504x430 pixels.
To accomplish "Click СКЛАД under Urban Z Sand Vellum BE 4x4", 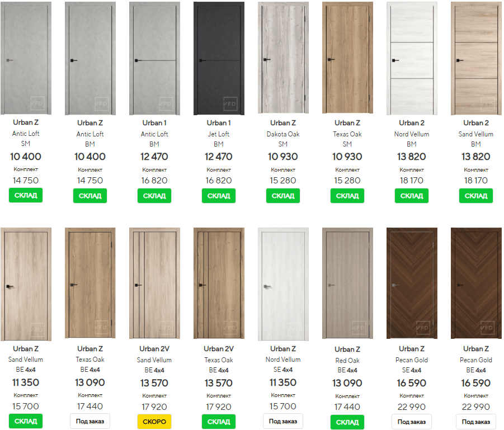I will [26, 421].
